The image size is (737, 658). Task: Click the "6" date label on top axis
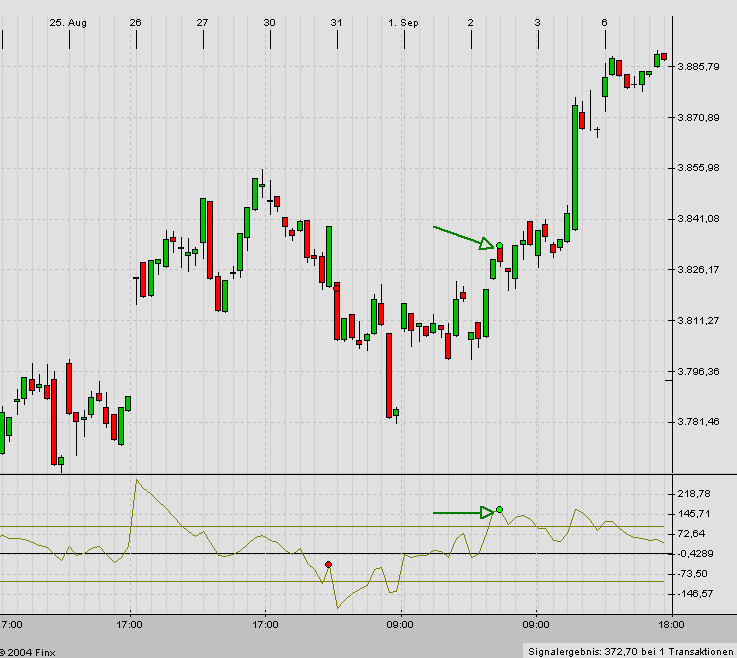coord(604,21)
